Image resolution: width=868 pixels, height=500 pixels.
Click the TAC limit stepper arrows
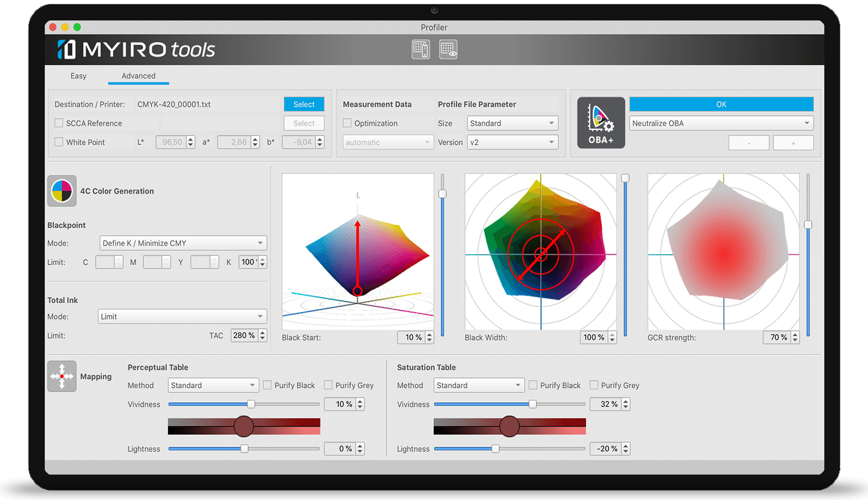(263, 335)
